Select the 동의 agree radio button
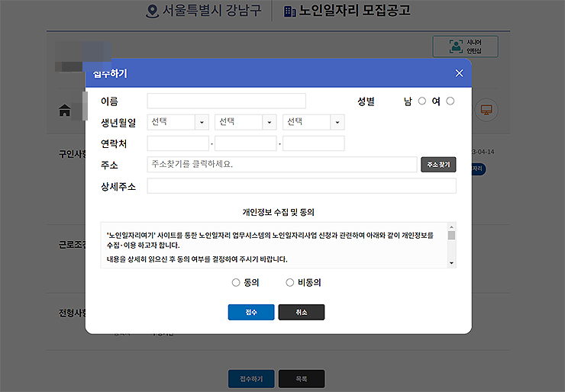This screenshot has width=565, height=392. coord(236,283)
